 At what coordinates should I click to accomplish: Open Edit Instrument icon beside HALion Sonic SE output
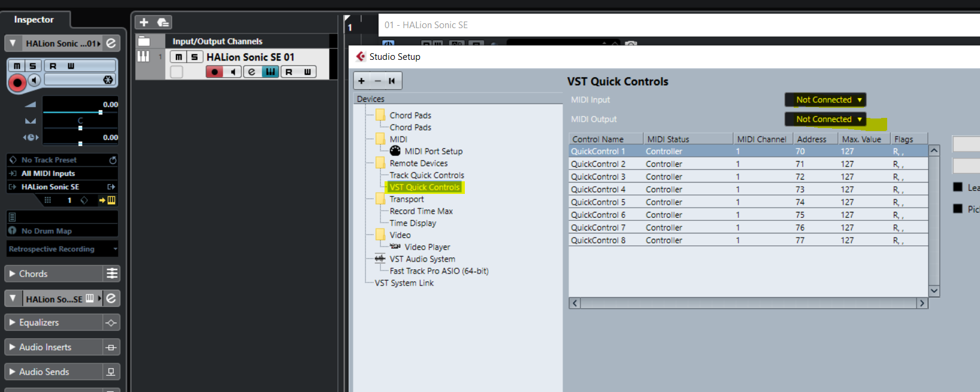(111, 187)
